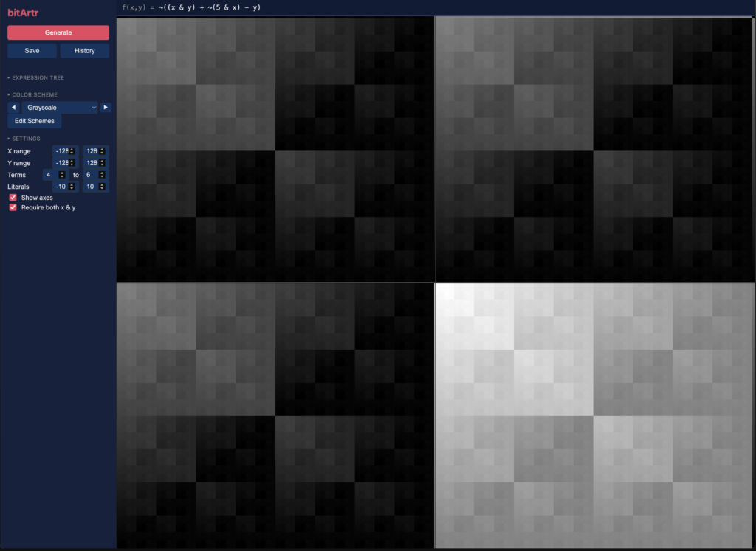Save the current image
756x551 pixels.
click(32, 51)
